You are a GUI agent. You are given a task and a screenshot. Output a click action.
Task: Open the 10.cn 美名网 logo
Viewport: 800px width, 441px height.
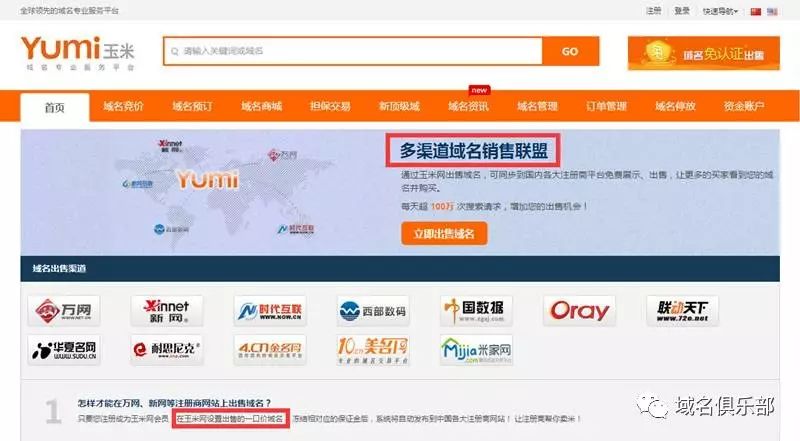[373, 350]
